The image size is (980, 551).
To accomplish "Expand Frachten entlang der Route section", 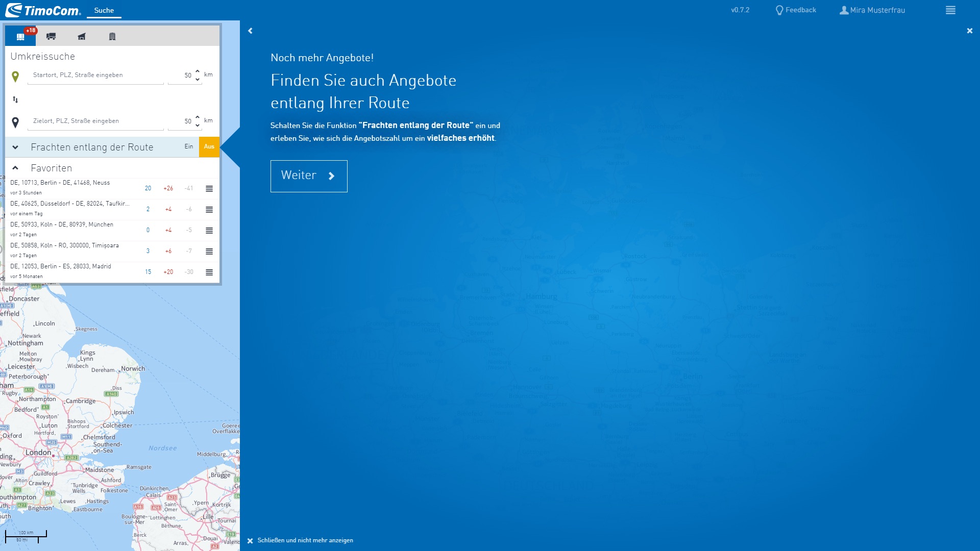I will pyautogui.click(x=15, y=147).
